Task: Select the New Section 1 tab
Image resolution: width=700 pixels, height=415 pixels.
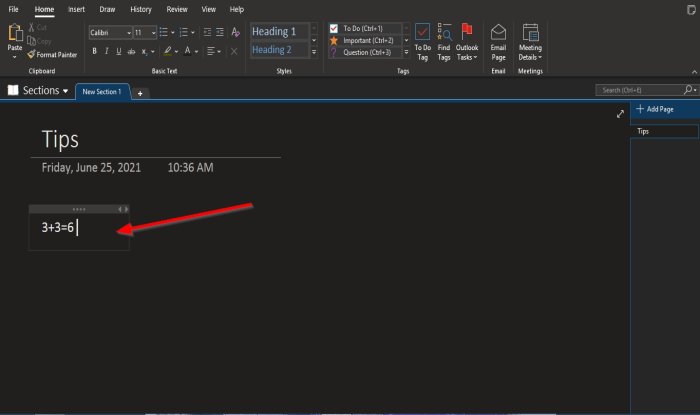Action: tap(102, 91)
